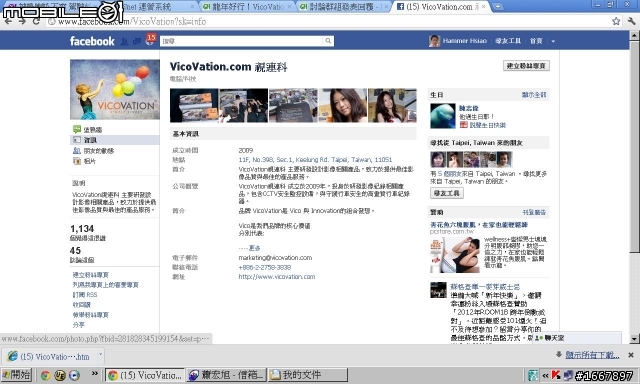
Task: Click 建立粉絲專頁 button at top right
Action: pyautogui.click(x=526, y=66)
